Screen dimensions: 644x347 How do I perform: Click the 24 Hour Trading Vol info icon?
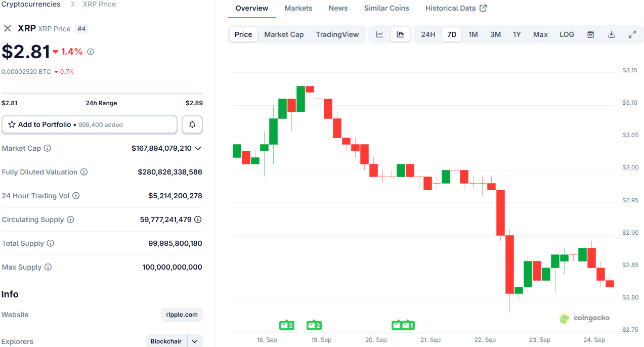[x=76, y=196]
